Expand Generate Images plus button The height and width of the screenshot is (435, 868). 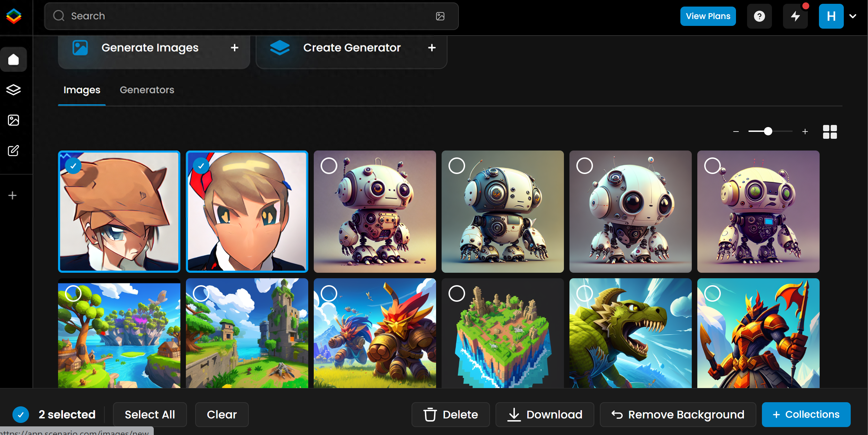point(235,48)
